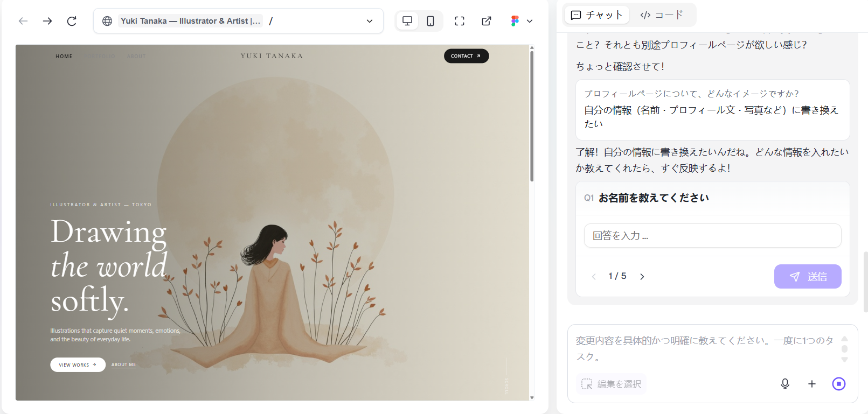Screen dimensions: 868x414
Task: Go to the previous question arrow
Action: coord(594,277)
